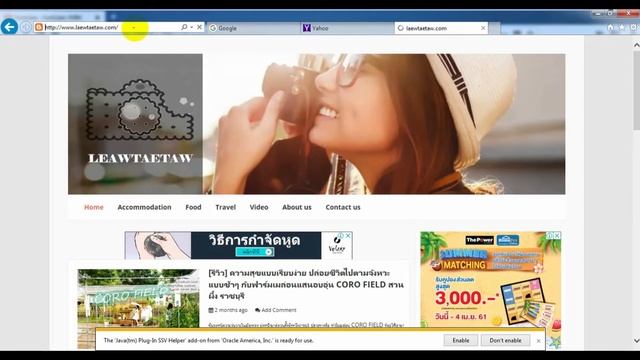The width and height of the screenshot is (640, 360).
Task: Click the browser Home icon
Action: tap(610, 27)
